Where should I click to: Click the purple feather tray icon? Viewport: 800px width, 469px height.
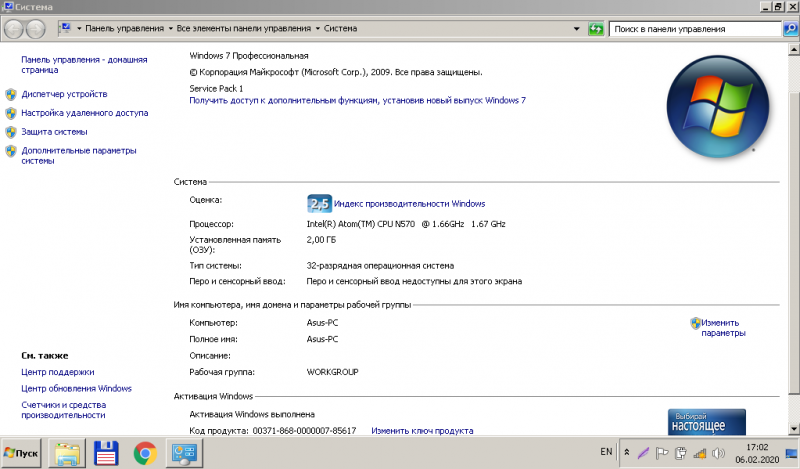pos(643,453)
